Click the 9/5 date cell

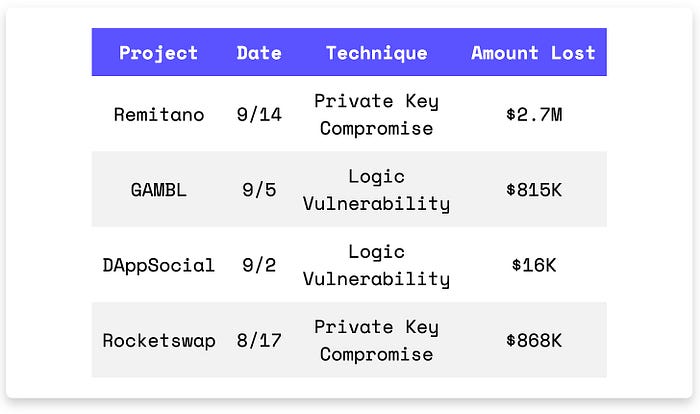259,190
